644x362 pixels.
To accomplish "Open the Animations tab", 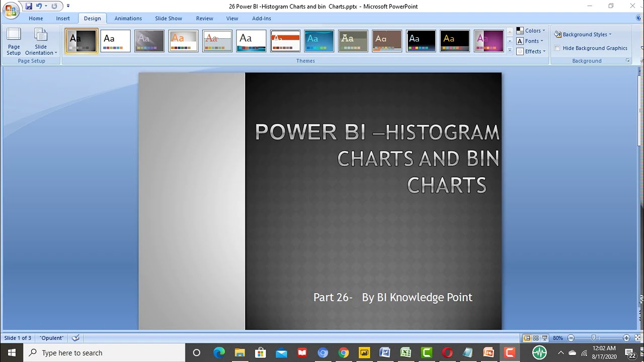I will [x=128, y=18].
